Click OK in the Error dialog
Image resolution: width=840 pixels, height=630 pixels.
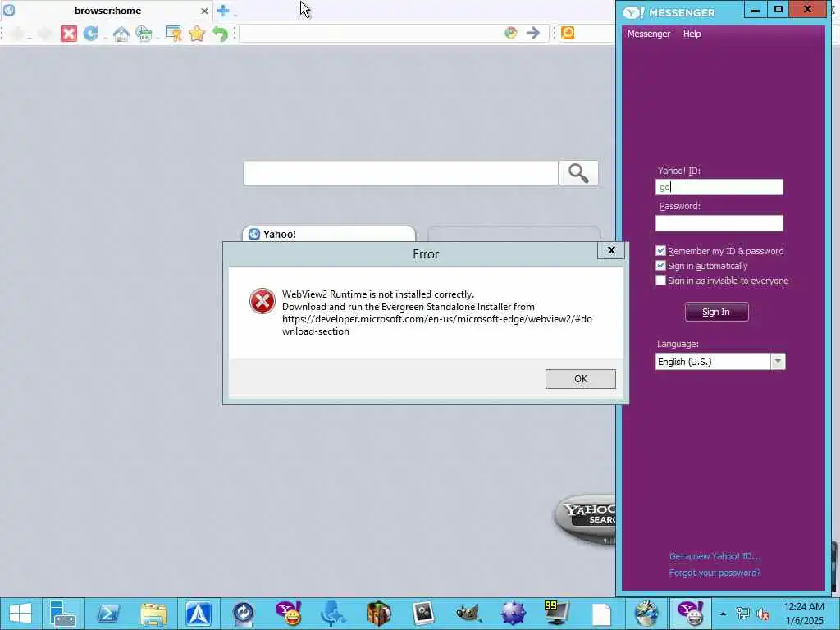[x=580, y=379]
